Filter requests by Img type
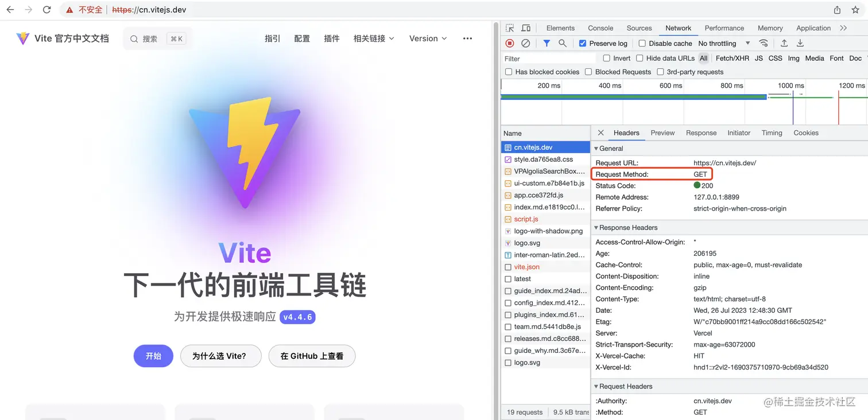 coord(793,59)
